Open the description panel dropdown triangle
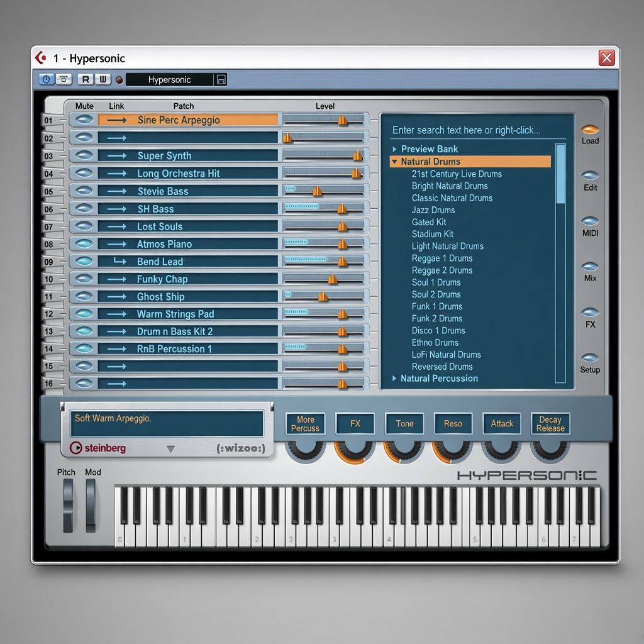 [x=171, y=449]
